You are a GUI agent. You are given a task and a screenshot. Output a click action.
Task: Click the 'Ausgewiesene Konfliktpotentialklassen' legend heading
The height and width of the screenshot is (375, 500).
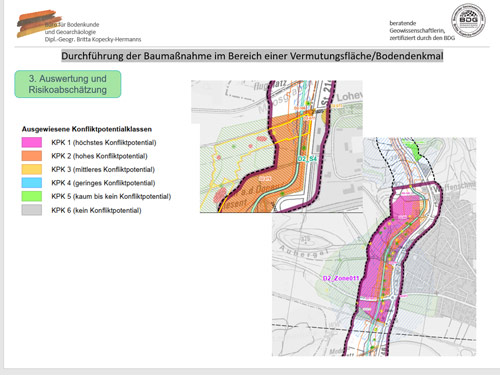tap(87, 129)
